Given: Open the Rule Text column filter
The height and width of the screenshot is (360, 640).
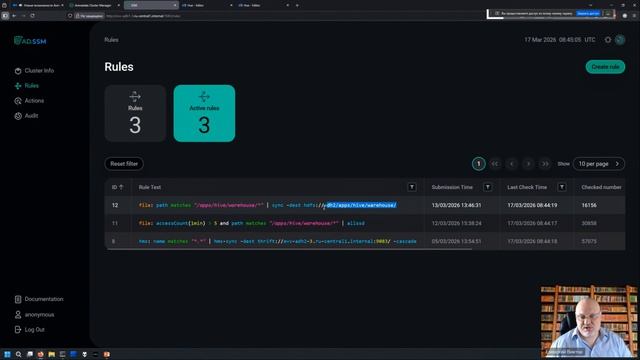Looking at the screenshot, I should click(x=412, y=187).
